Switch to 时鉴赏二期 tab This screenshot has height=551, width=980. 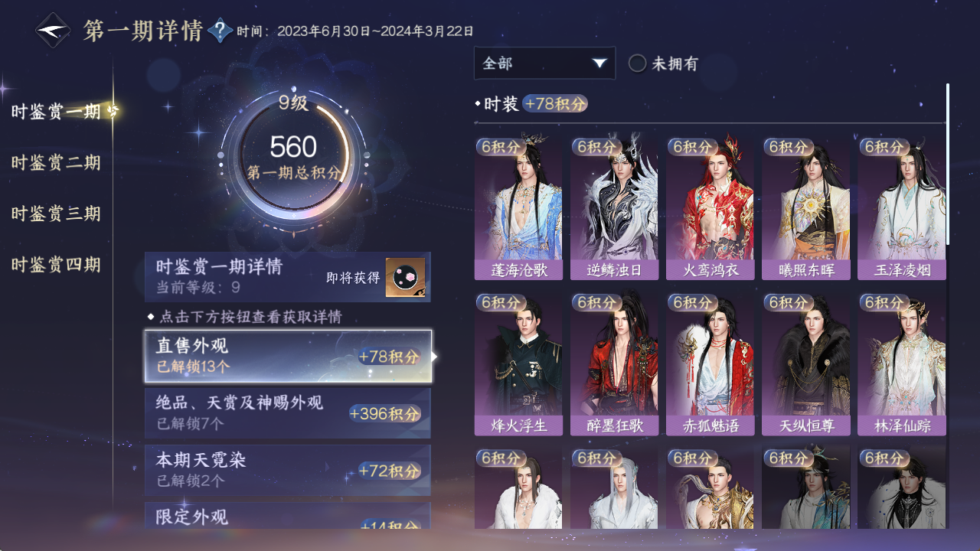56,163
